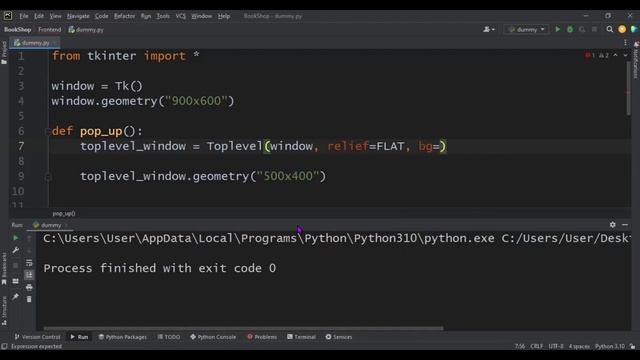640x360 pixels.
Task: Open the editor tab options three-dot menu
Action: point(625,42)
